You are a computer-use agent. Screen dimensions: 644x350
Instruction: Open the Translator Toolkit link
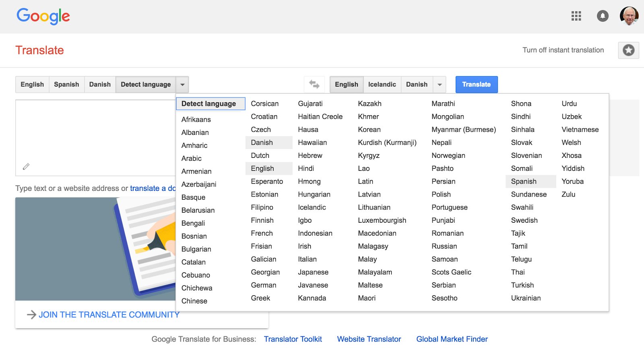point(293,339)
